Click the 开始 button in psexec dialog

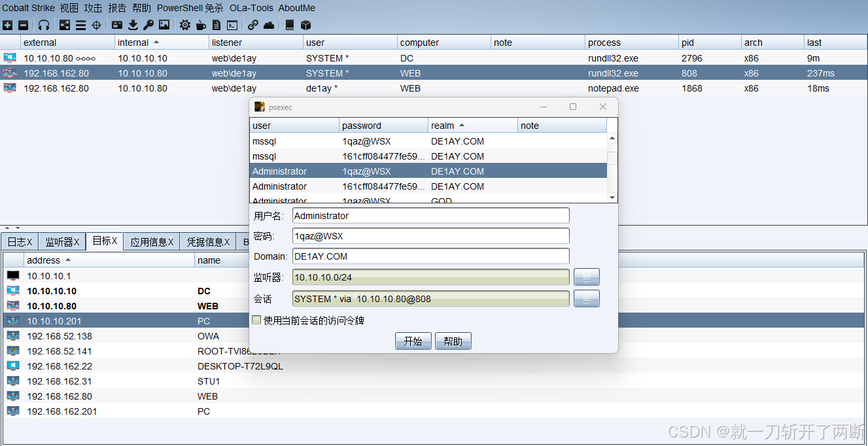point(413,341)
